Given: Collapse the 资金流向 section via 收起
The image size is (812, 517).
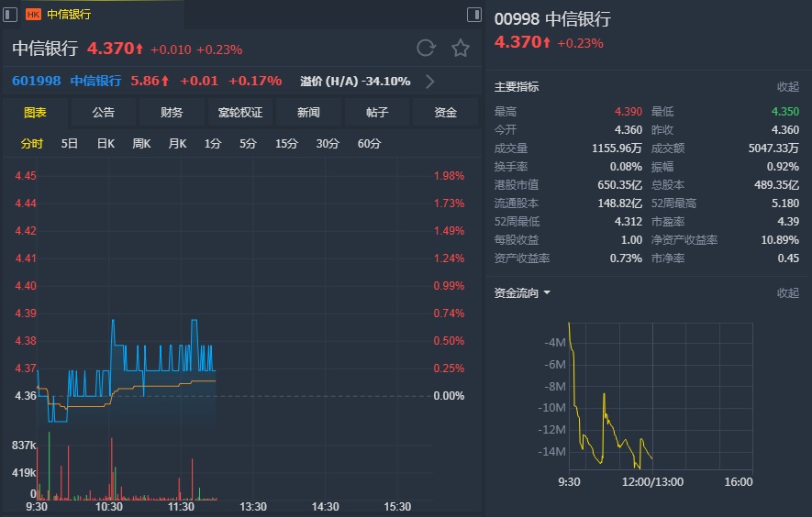Looking at the screenshot, I should (x=787, y=293).
